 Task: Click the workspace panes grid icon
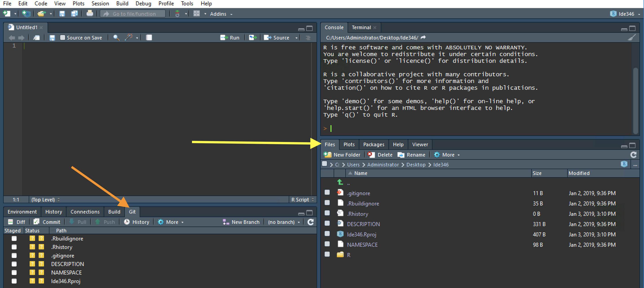coord(197,14)
